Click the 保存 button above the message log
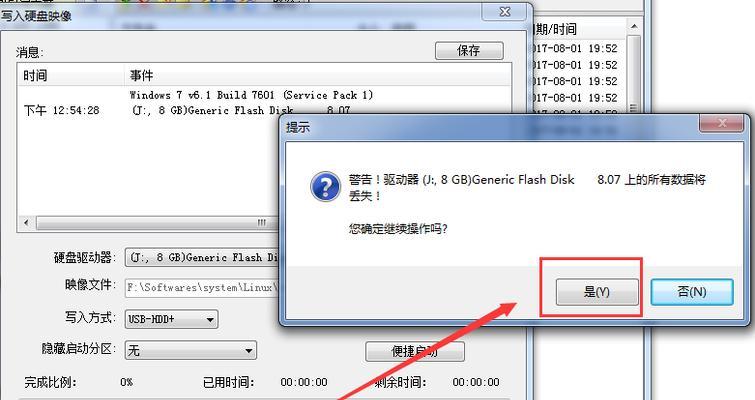Image resolution: width=755 pixels, height=400 pixels. 469,51
